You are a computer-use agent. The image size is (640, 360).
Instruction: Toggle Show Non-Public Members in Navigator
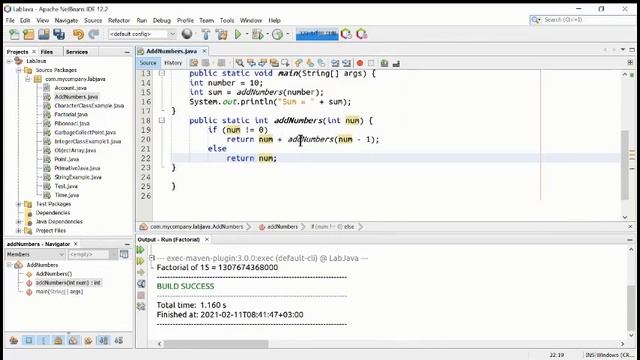[58, 340]
